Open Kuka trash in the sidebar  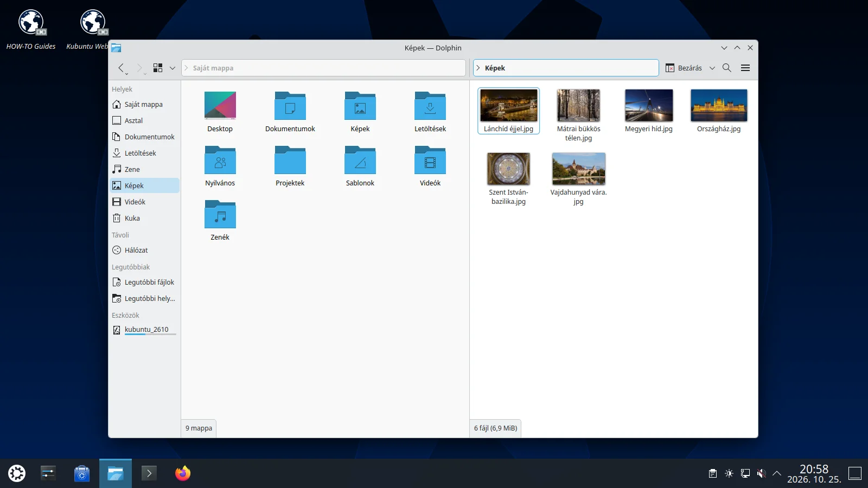point(144,218)
